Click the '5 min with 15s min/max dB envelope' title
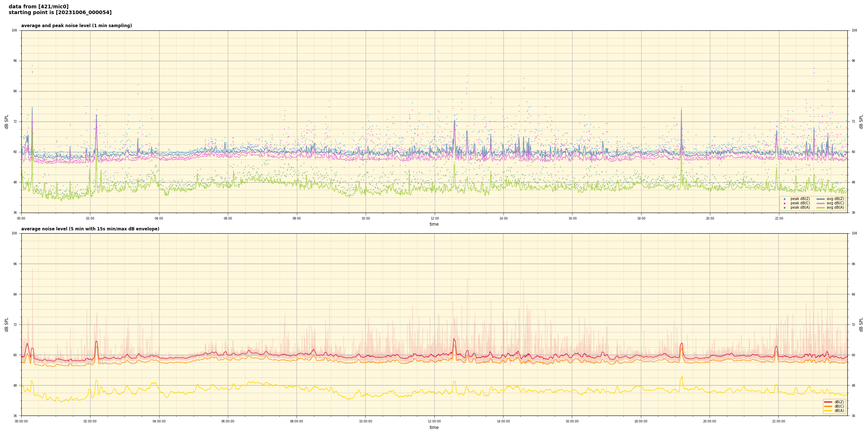868x434 pixels. pos(90,229)
